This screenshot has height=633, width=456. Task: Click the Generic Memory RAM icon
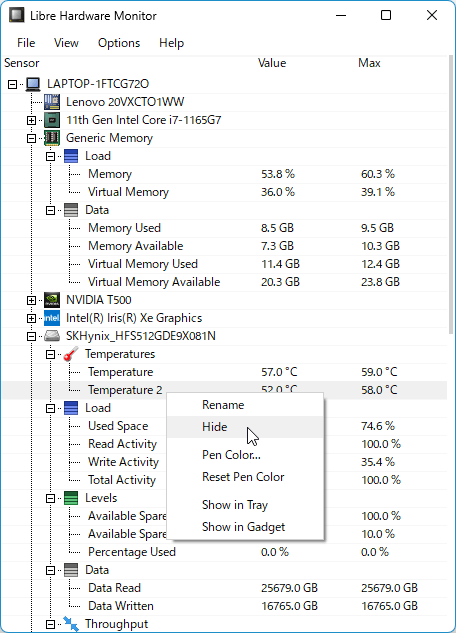click(52, 138)
